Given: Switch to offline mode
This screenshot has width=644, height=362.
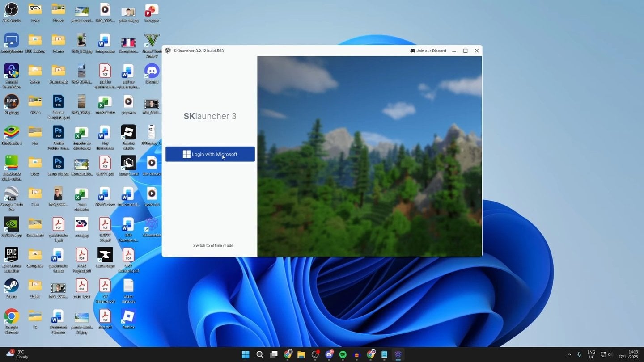Looking at the screenshot, I should (x=213, y=245).
